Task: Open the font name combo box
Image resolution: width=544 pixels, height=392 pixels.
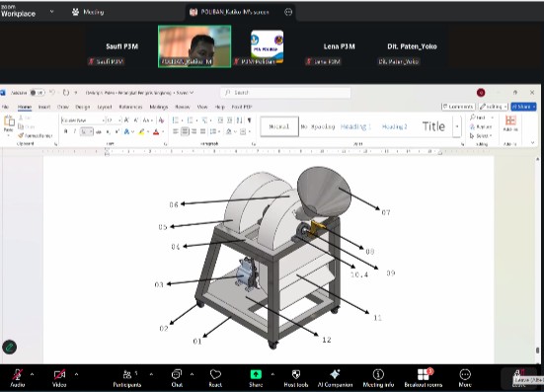Action: point(83,120)
